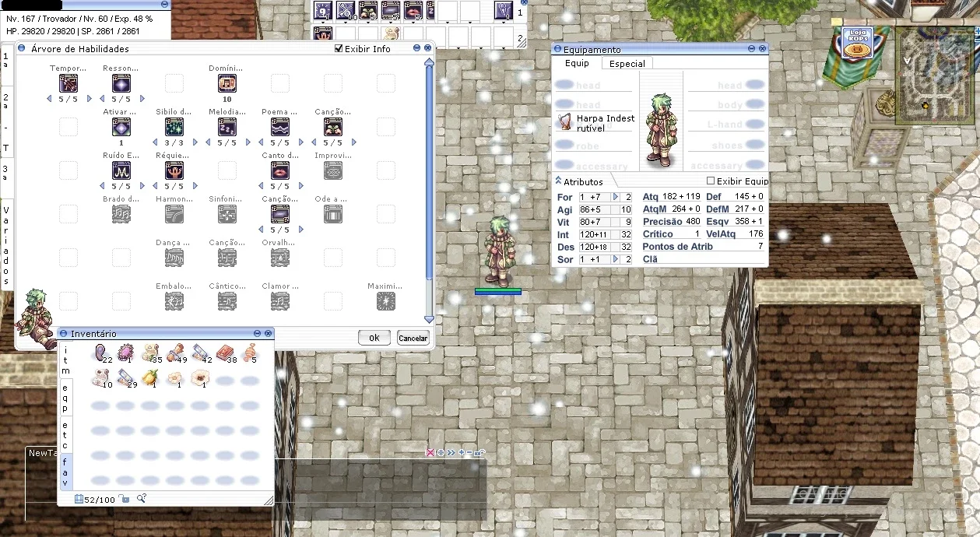
Task: Select the Domíni... skill icon
Action: tap(227, 83)
